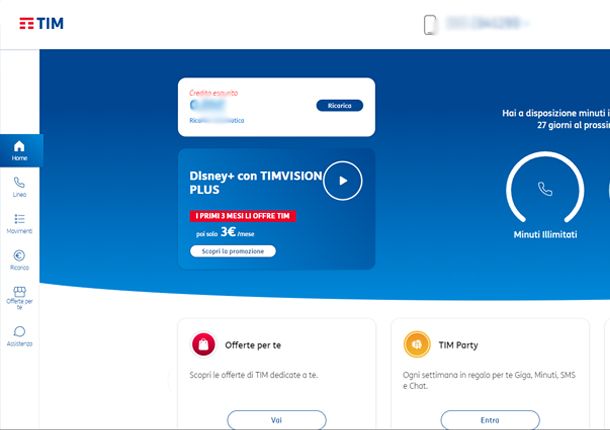Click the Credito esaurito label
This screenshot has width=610, height=430.
(214, 93)
